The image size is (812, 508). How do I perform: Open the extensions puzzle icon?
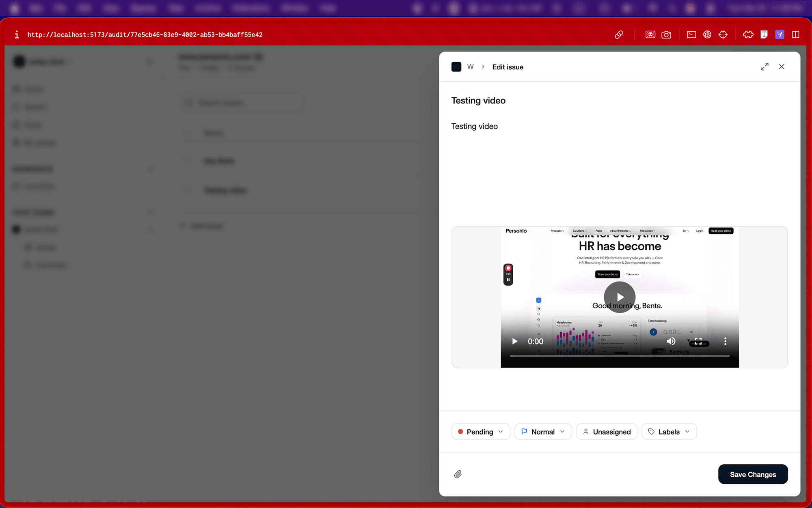click(x=748, y=34)
